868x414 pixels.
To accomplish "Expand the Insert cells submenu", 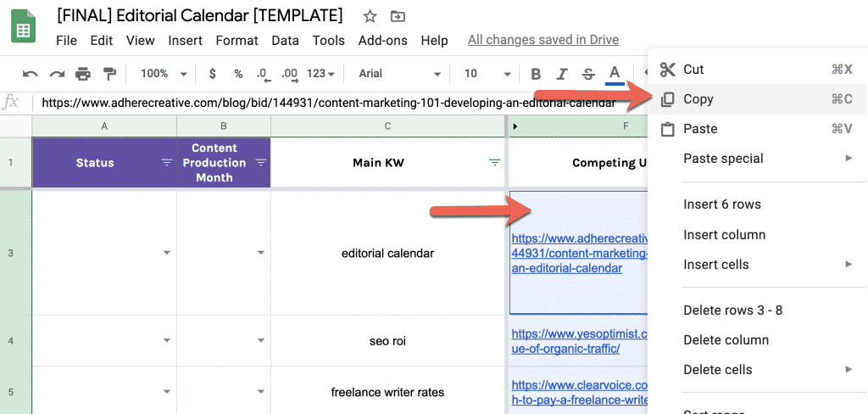I will [757, 265].
